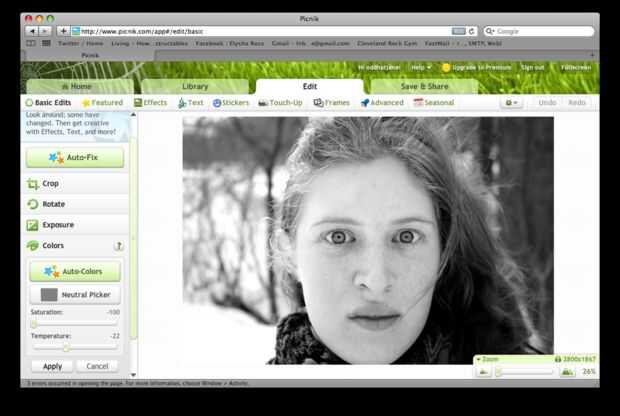Select the Neutral Picker swatch button

coord(75,295)
